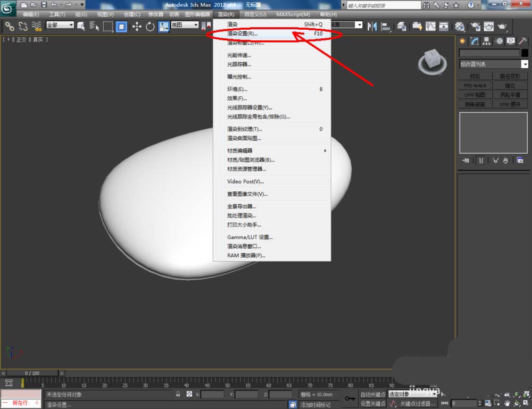
Task: Toggle Auto Key (自动关键点) mode
Action: click(372, 395)
